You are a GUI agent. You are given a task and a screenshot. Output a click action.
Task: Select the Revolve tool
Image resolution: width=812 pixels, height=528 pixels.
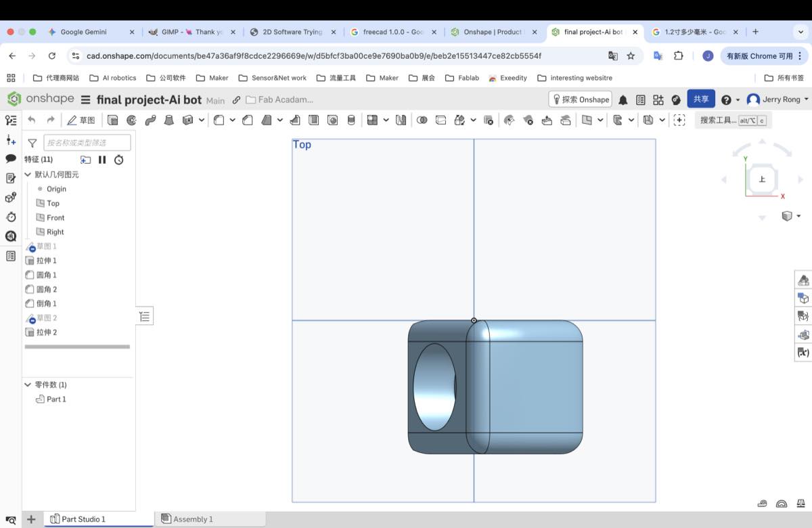(131, 120)
